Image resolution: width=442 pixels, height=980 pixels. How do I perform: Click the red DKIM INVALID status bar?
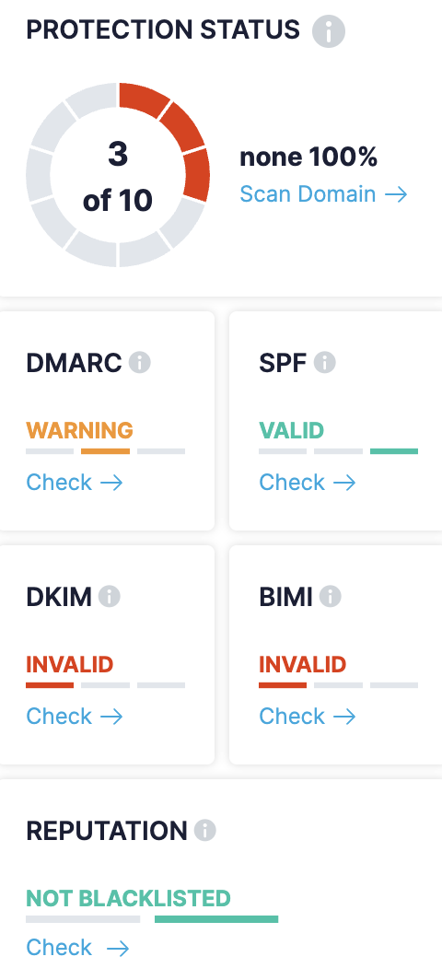(50, 685)
